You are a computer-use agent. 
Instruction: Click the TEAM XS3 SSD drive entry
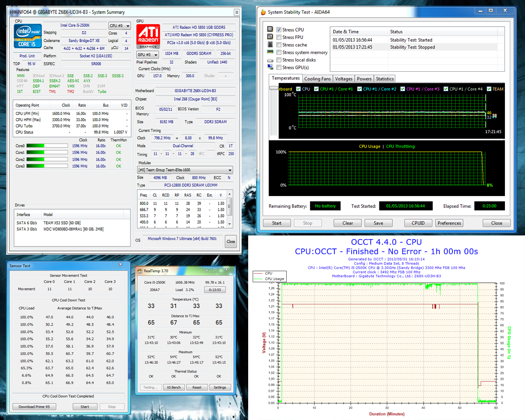click(x=62, y=223)
